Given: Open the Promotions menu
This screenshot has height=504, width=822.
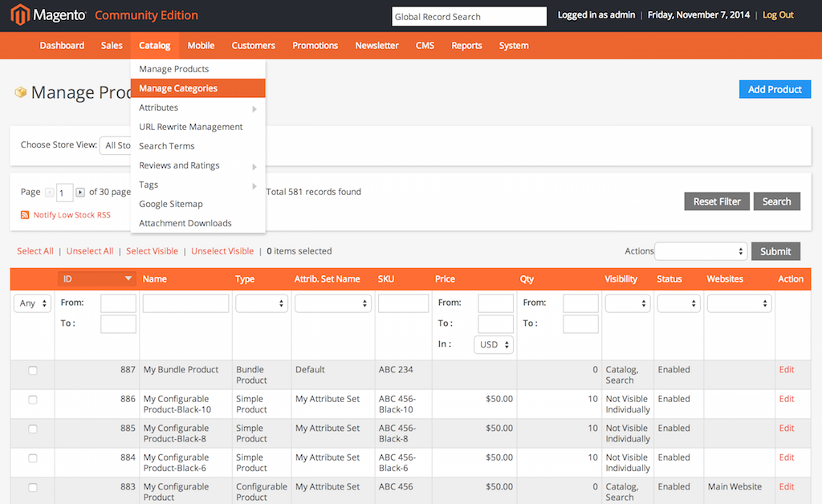Looking at the screenshot, I should 315,46.
